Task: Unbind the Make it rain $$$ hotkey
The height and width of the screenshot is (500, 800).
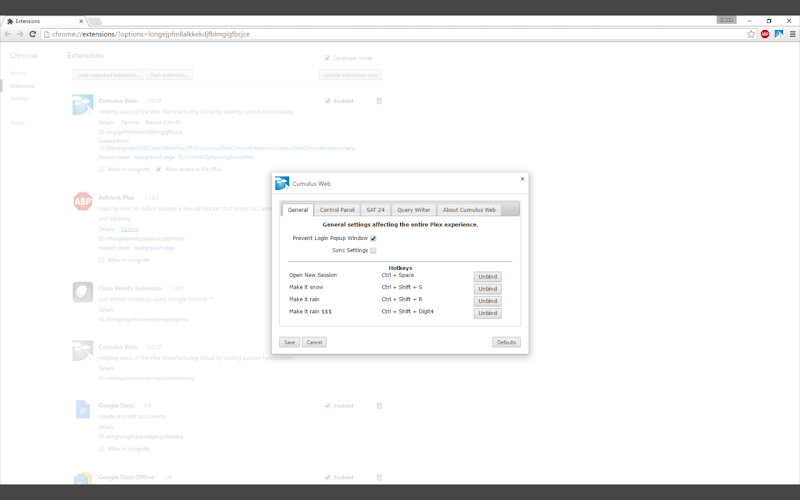Action: [x=488, y=313]
